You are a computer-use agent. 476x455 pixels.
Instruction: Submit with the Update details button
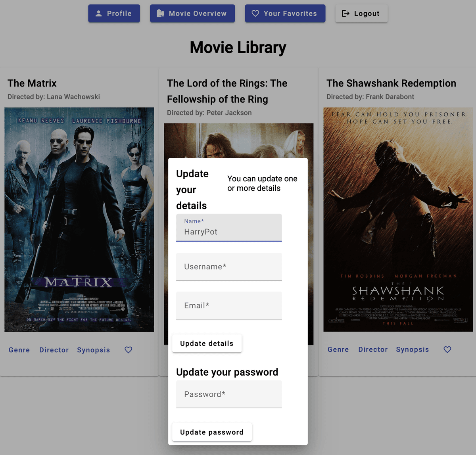[x=207, y=344]
